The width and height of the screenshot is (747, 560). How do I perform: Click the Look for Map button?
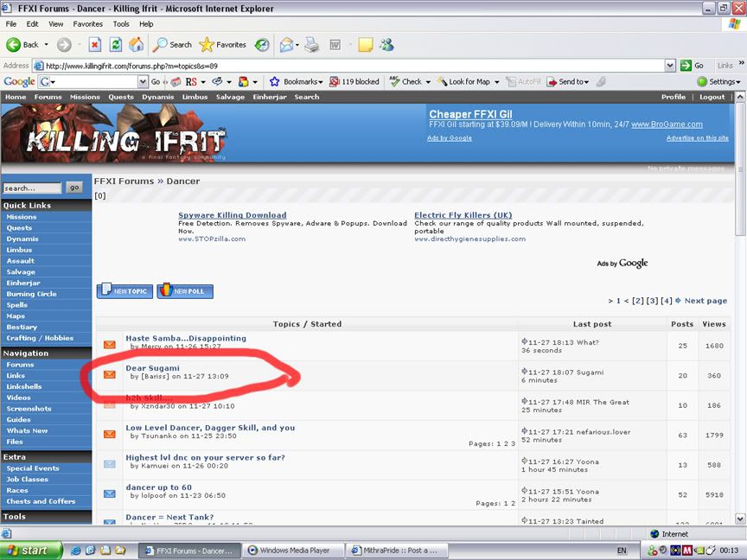pos(464,82)
